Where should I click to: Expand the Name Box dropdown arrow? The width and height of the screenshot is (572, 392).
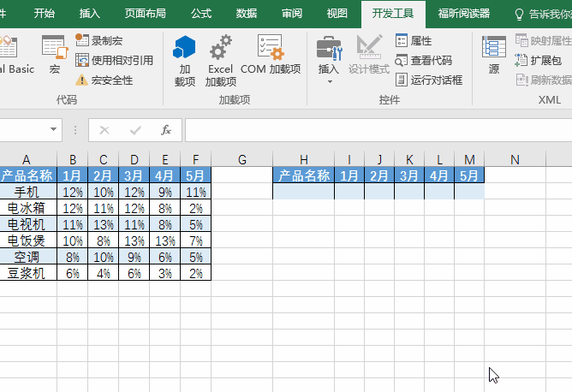coord(53,129)
